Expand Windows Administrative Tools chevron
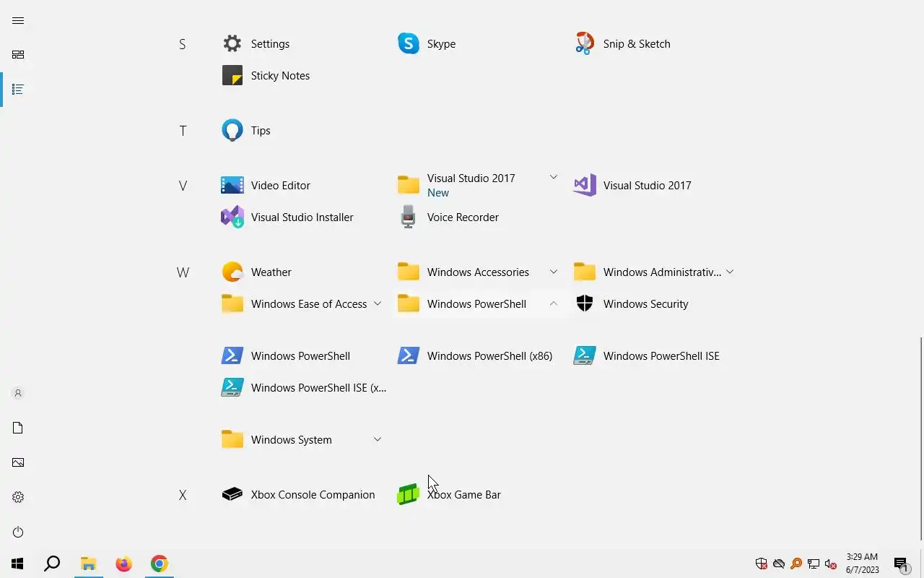 click(730, 272)
